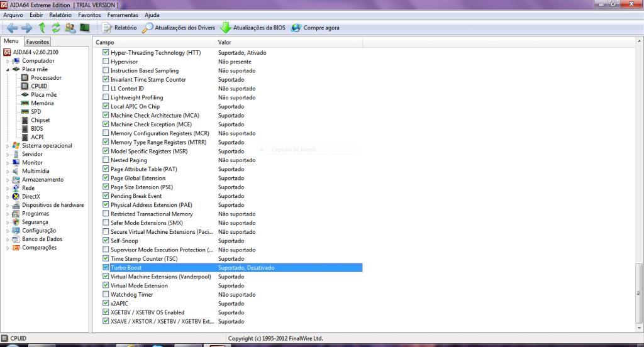Click the DirectX icon
The image size is (644, 347).
click(x=16, y=196)
